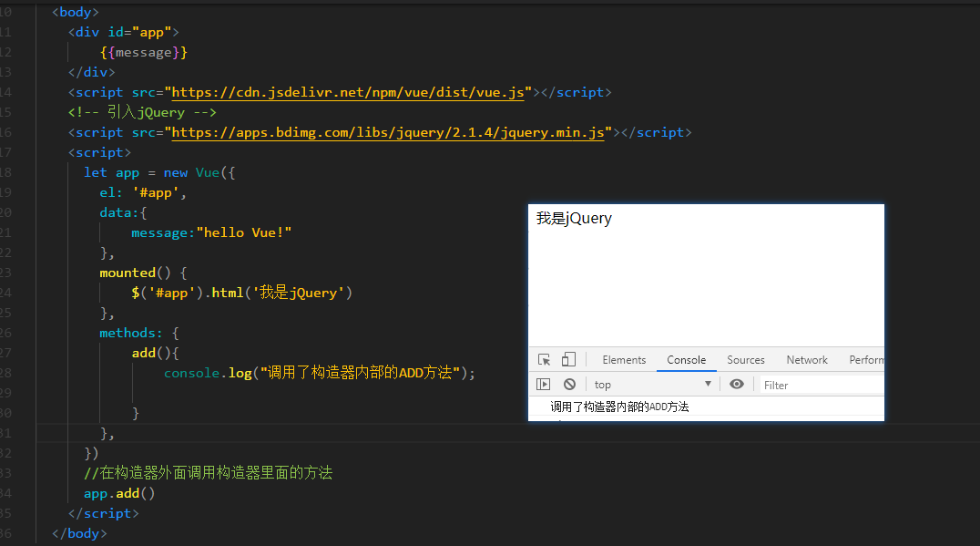Click the 我是jQuery page text
Image resolution: width=980 pixels, height=546 pixels.
point(574,218)
